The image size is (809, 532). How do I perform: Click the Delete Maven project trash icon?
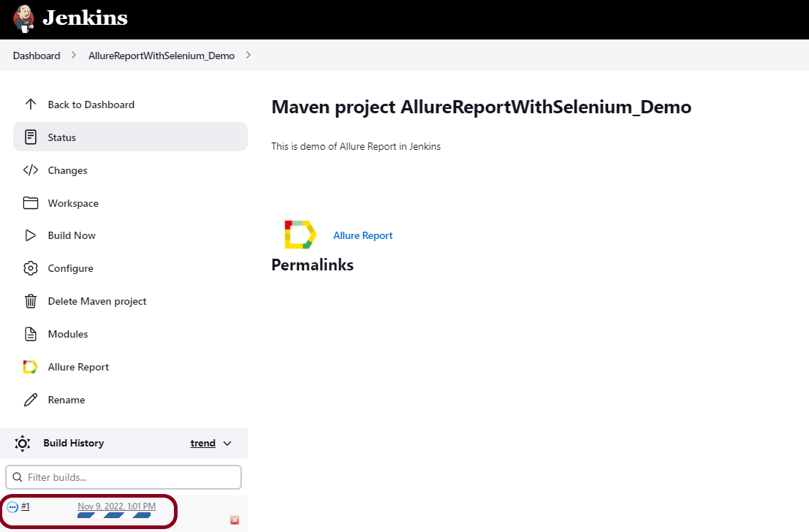click(30, 300)
